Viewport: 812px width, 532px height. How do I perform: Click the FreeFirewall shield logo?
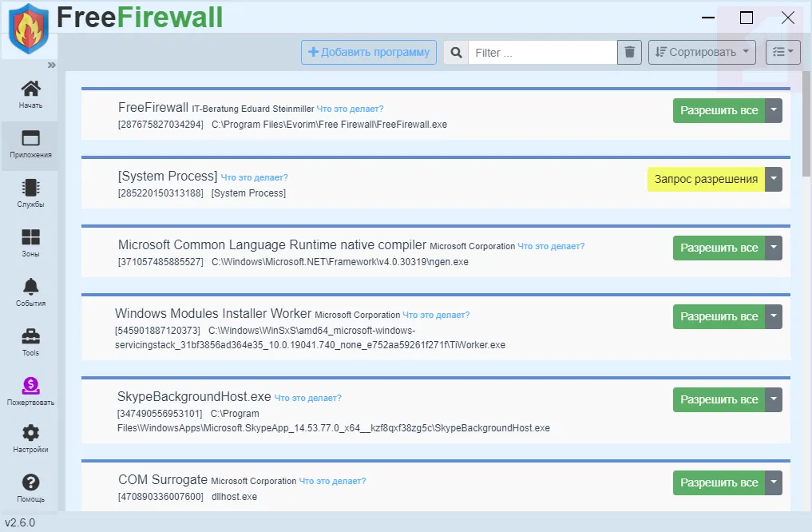[29, 29]
